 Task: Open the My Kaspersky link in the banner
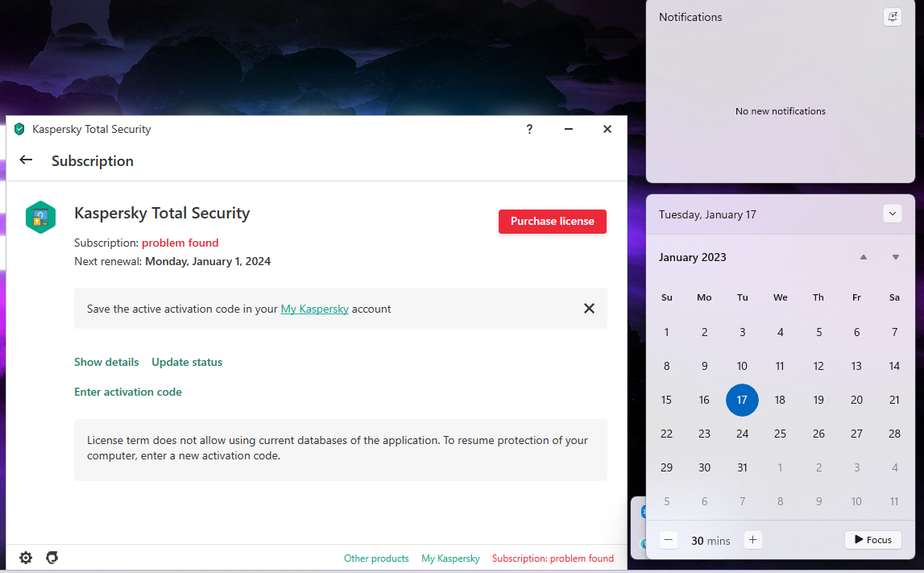point(315,309)
